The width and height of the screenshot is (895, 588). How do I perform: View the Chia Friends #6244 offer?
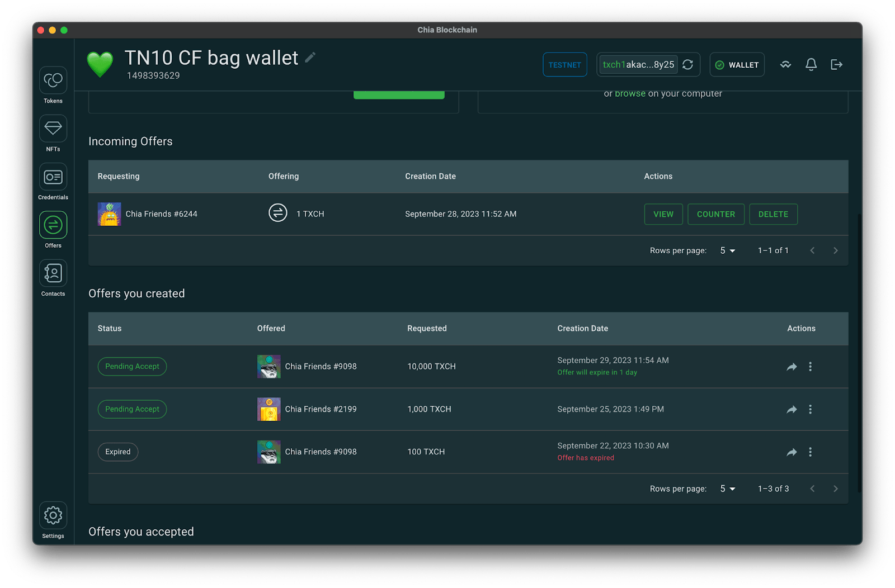pos(663,215)
